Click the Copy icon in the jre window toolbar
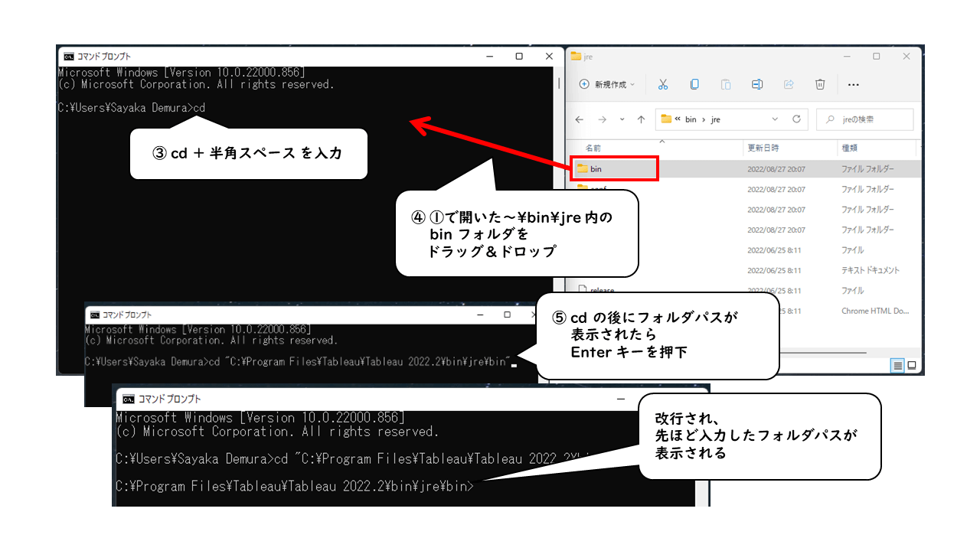This screenshot has width=980, height=551. click(x=694, y=84)
